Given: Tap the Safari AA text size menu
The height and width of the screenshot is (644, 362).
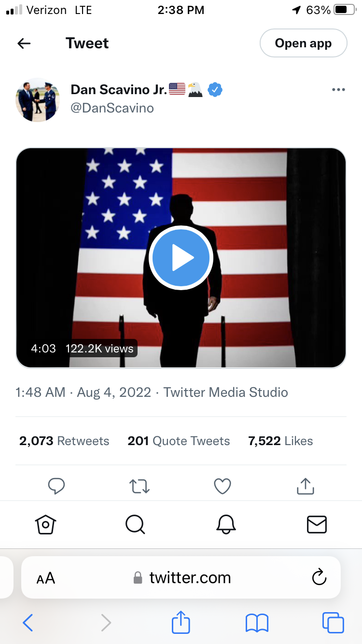Looking at the screenshot, I should coord(46,578).
